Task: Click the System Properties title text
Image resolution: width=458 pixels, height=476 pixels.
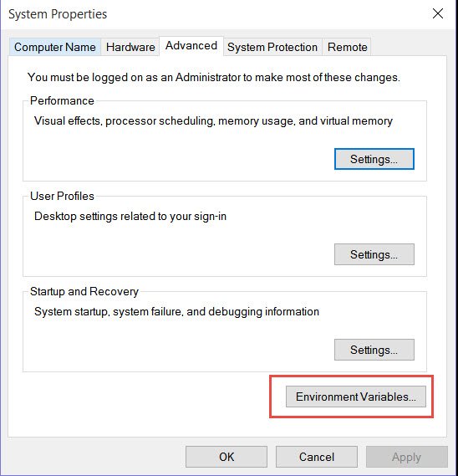Action: pyautogui.click(x=58, y=14)
